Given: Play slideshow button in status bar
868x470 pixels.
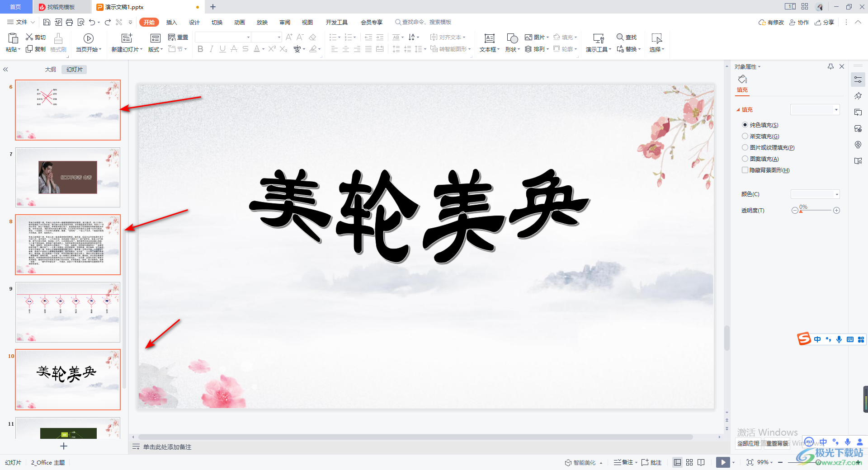Looking at the screenshot, I should (x=723, y=462).
